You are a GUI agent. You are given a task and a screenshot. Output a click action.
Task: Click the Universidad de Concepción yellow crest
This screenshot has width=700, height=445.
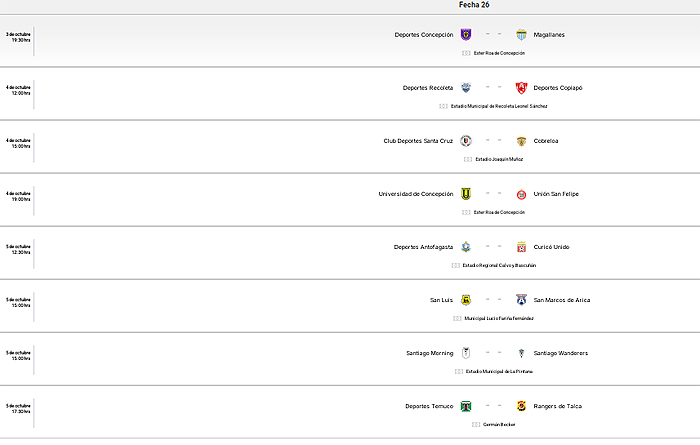(466, 194)
